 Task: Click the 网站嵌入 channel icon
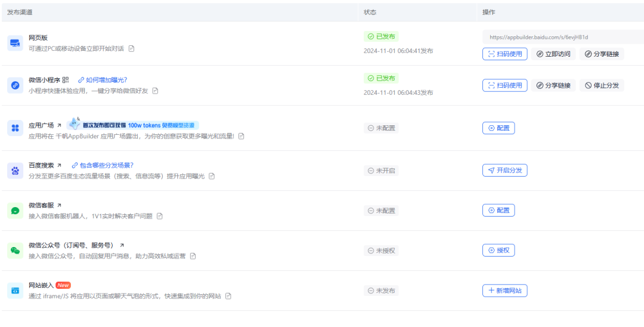tap(15, 291)
